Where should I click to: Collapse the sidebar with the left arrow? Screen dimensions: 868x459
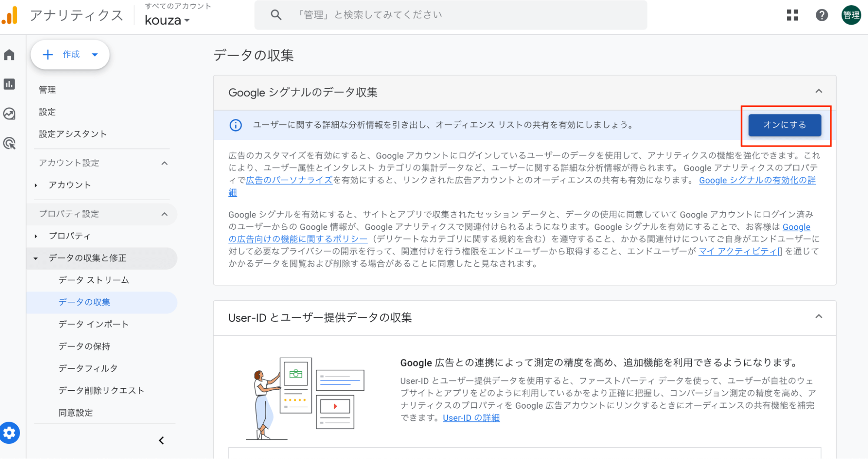(161, 440)
